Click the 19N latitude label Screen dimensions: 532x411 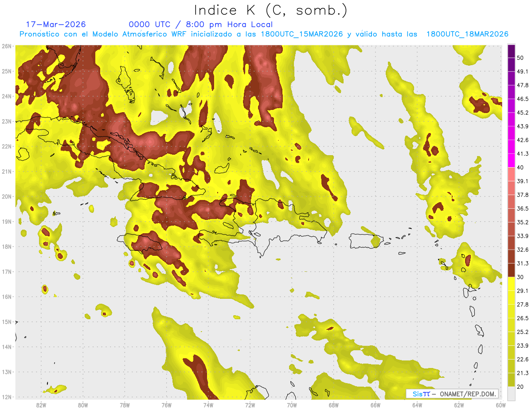click(7, 222)
